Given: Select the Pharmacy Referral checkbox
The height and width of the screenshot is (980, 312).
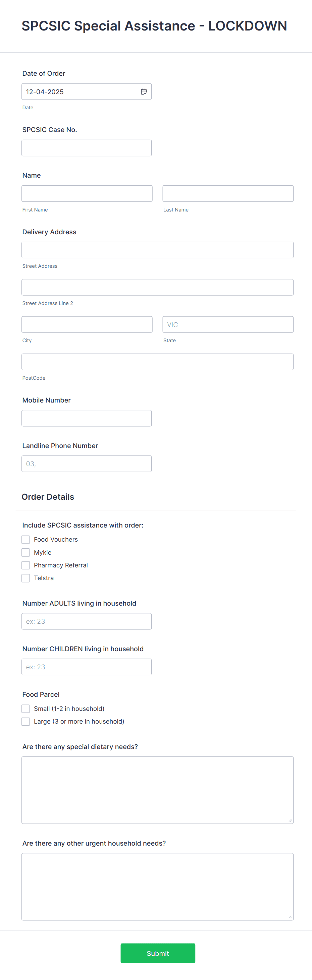Looking at the screenshot, I should (25, 565).
